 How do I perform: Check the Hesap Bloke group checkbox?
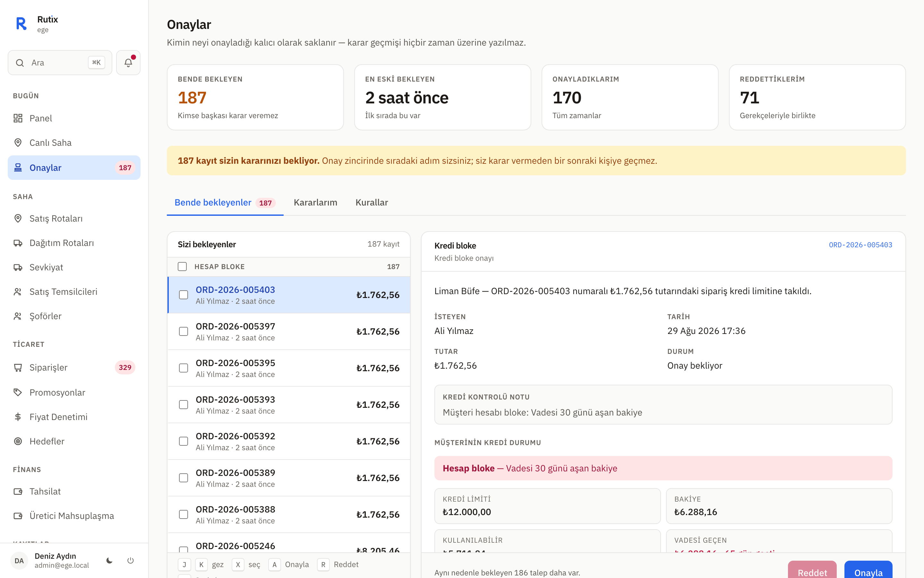(x=182, y=267)
